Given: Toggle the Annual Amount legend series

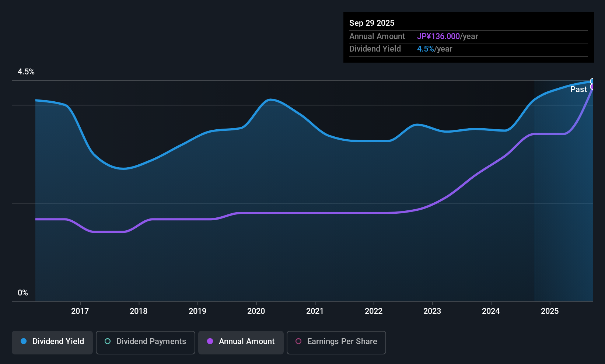Looking at the screenshot, I should tap(241, 342).
